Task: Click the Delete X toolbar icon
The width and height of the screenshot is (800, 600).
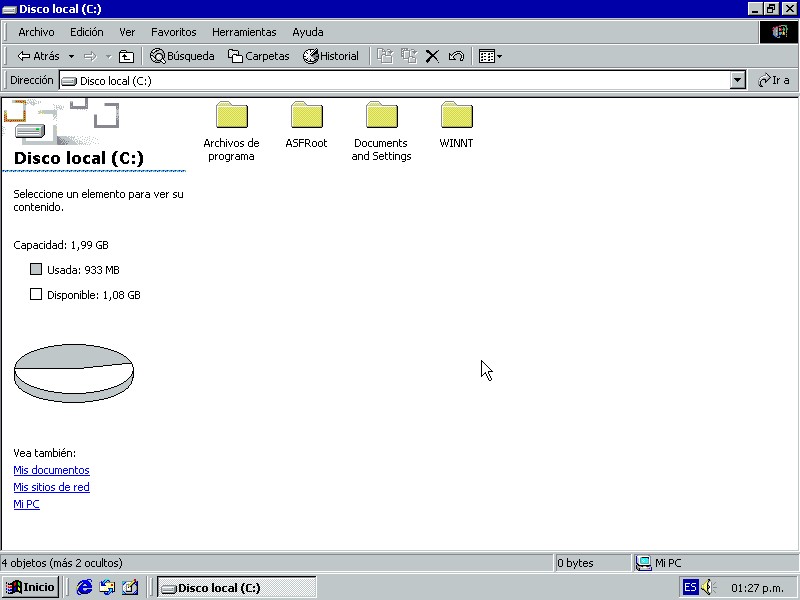Action: [432, 56]
